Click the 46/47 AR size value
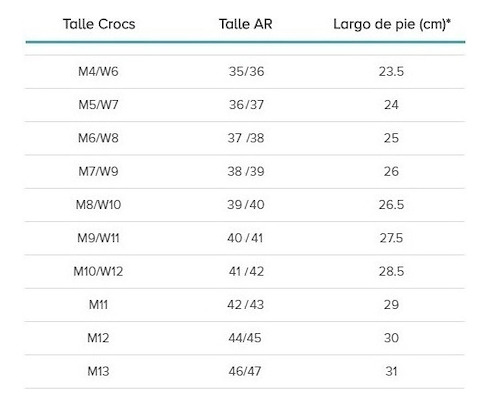The width and height of the screenshot is (489, 407). (245, 371)
